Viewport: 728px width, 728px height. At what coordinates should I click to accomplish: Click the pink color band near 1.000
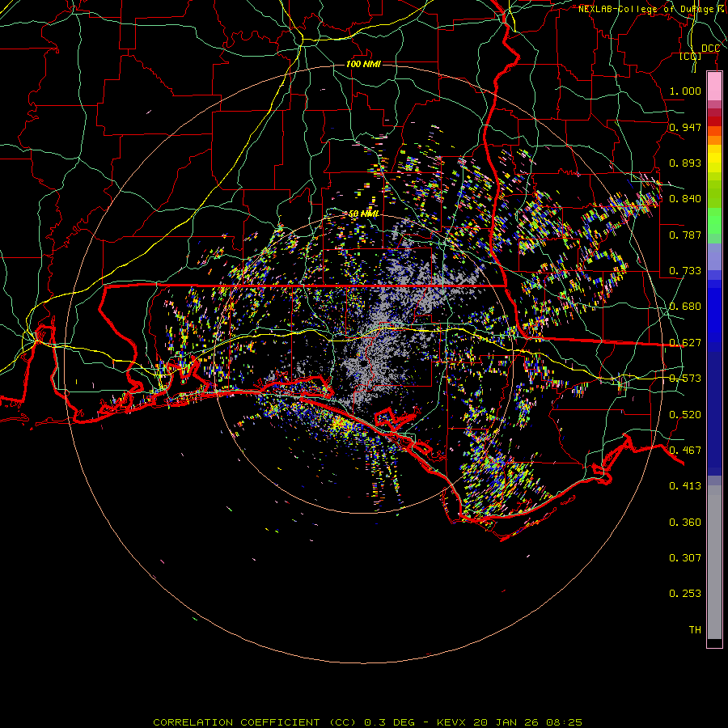(x=714, y=86)
